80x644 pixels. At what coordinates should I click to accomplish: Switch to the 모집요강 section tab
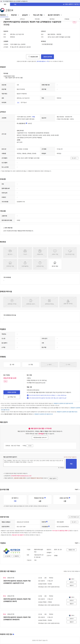[x=7, y=19]
